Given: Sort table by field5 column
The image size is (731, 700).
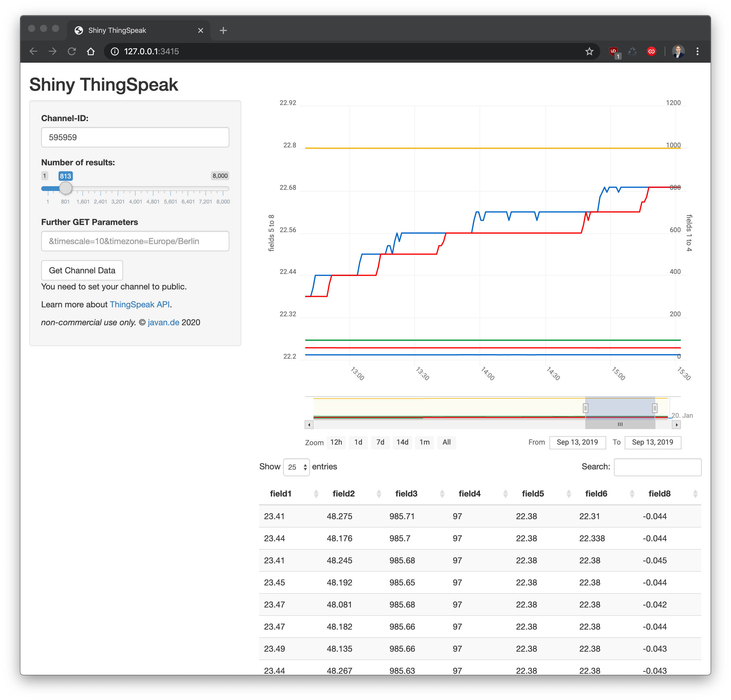Looking at the screenshot, I should click(533, 494).
